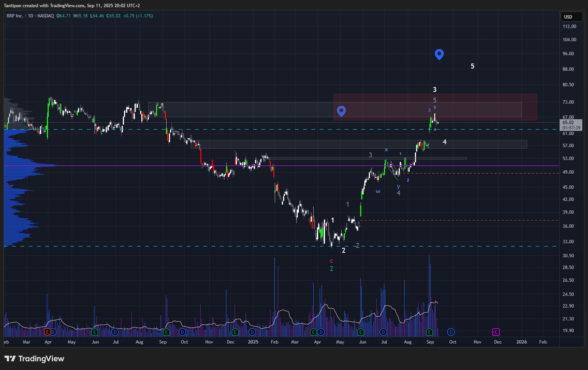The height and width of the screenshot is (370, 588).
Task: Select the current price label 65.02
Action: [571, 123]
